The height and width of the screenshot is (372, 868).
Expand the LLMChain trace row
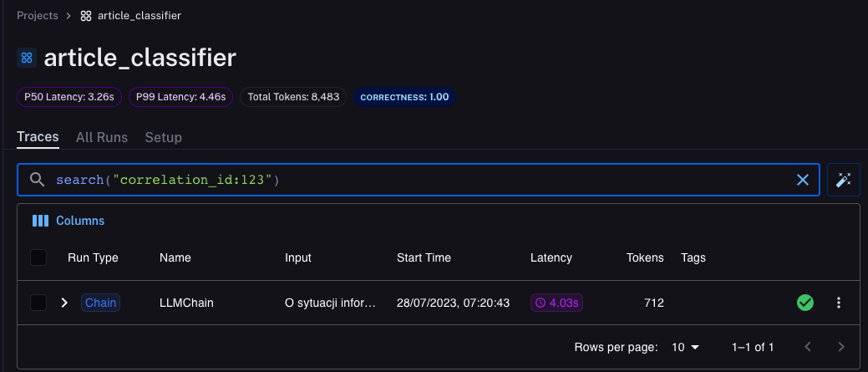point(64,303)
